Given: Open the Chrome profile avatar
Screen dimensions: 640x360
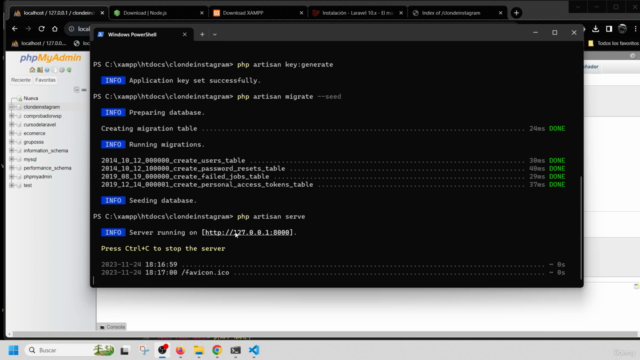Looking at the screenshot, I should [x=622, y=29].
